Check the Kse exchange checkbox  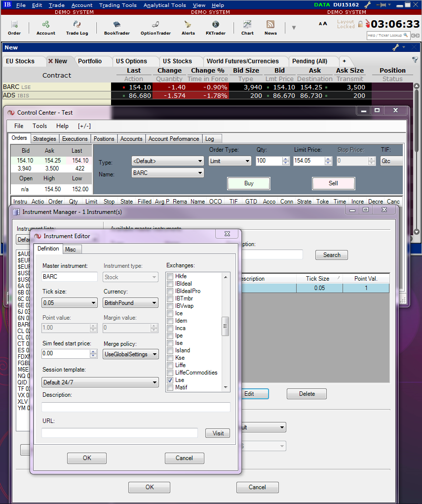pyautogui.click(x=170, y=358)
